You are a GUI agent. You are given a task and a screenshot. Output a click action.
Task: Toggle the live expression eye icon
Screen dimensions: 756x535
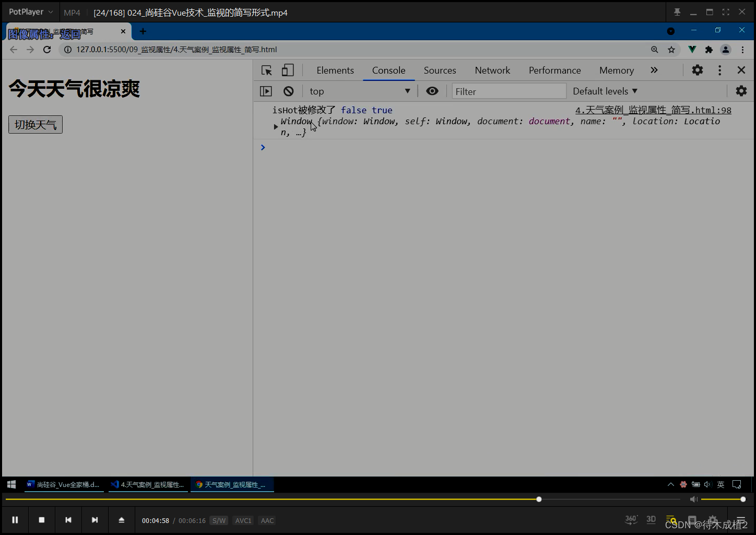(432, 91)
